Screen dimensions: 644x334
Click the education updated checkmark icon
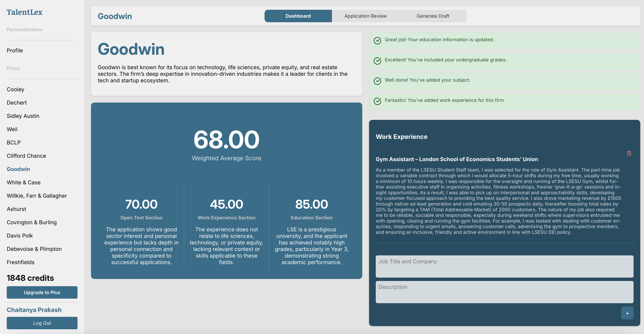tap(377, 40)
